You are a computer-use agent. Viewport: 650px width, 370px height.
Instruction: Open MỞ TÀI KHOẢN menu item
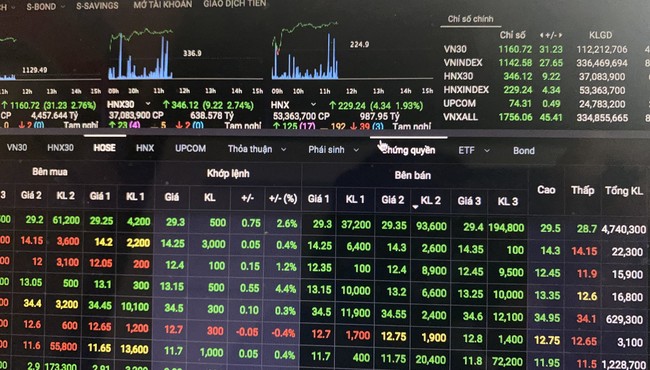[162, 5]
